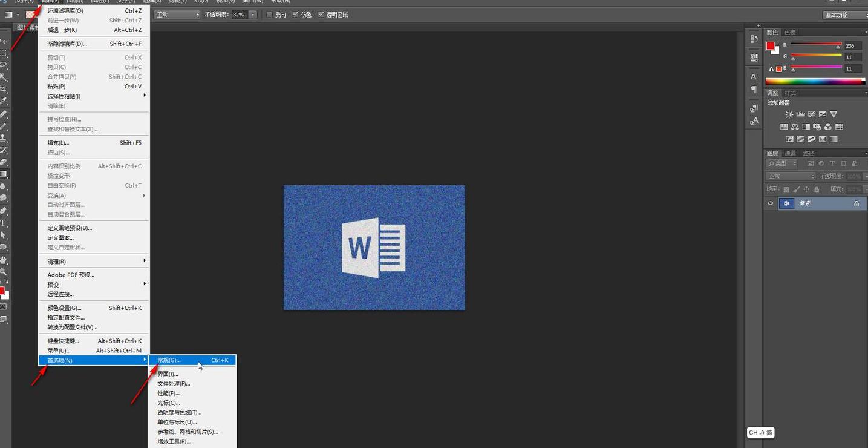Hide the 背景 layer with eye icon

[770, 204]
